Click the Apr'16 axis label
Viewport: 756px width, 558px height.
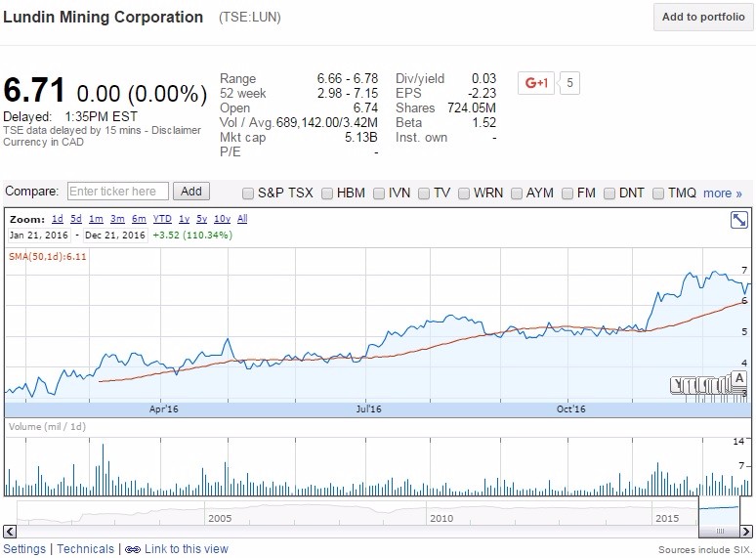(x=163, y=409)
